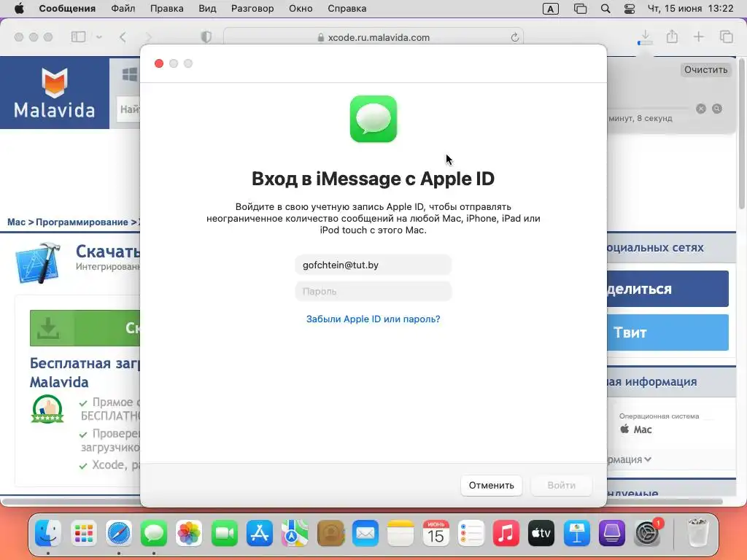This screenshot has width=747, height=560.
Task: Click Очистить in downloads popover
Action: (705, 69)
